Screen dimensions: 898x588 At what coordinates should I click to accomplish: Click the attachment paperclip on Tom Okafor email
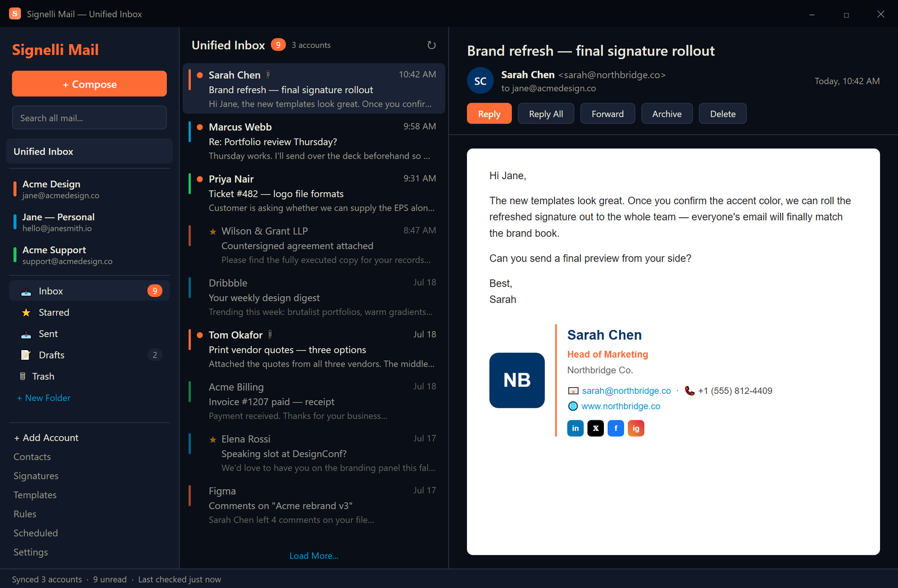point(270,334)
